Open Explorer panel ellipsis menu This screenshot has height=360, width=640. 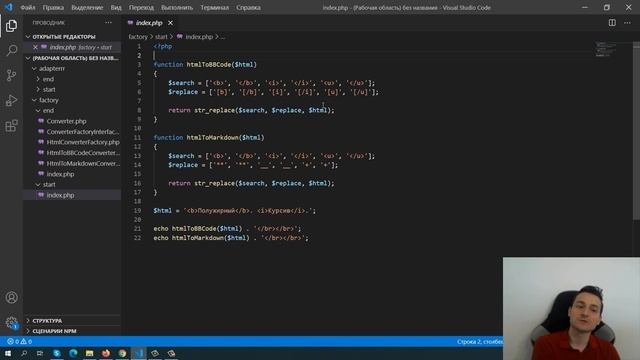(108, 23)
